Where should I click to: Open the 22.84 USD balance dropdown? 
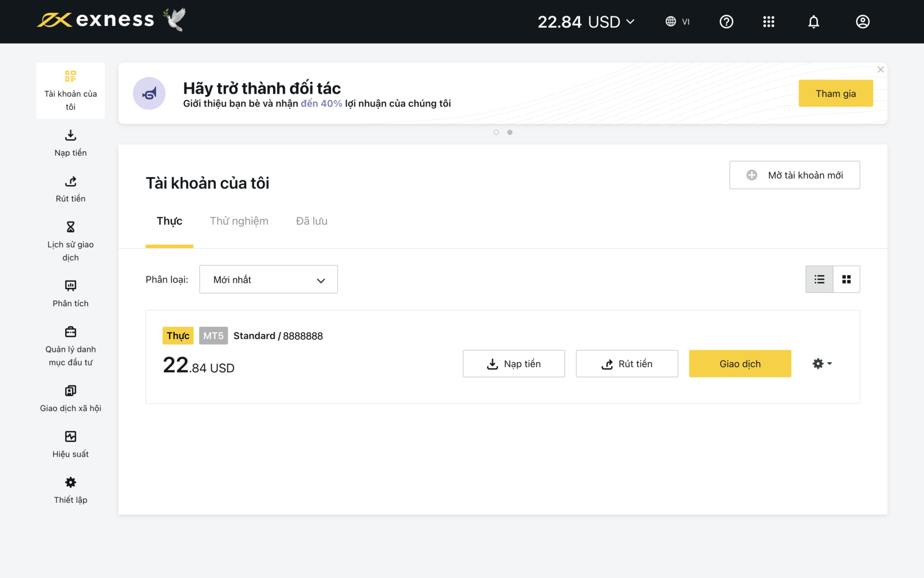pos(586,22)
